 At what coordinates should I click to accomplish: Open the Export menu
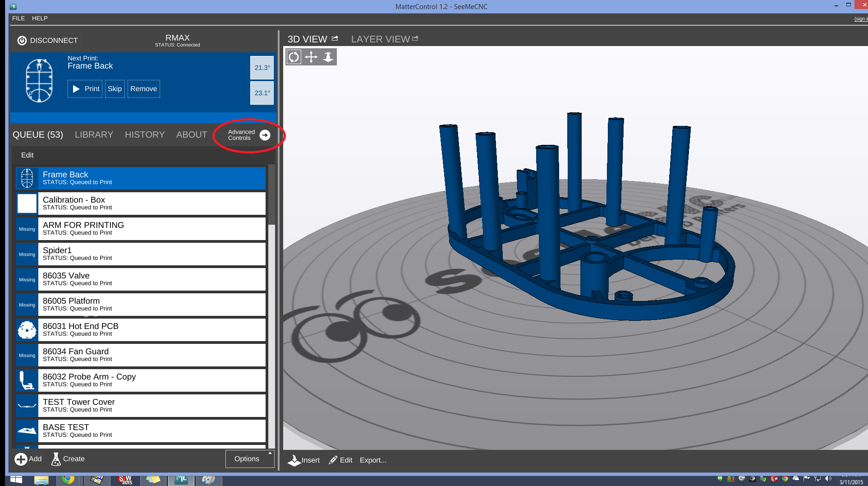(373, 460)
